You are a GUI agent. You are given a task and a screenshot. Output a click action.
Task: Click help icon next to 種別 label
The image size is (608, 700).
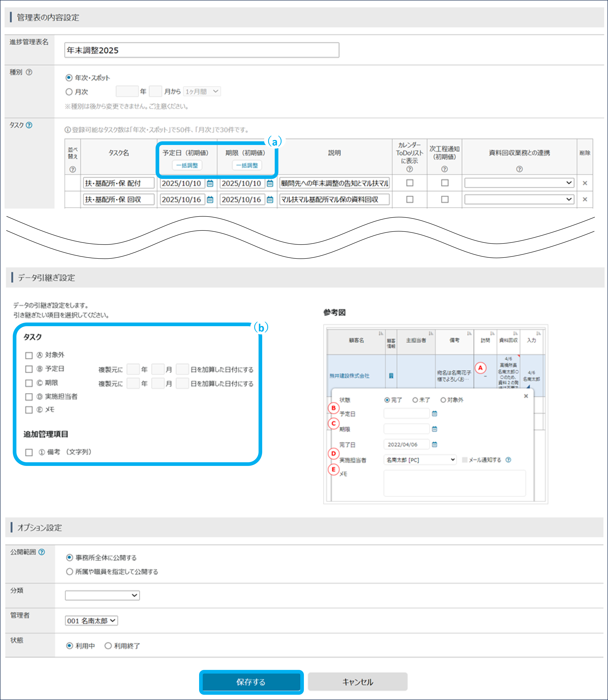(x=29, y=72)
